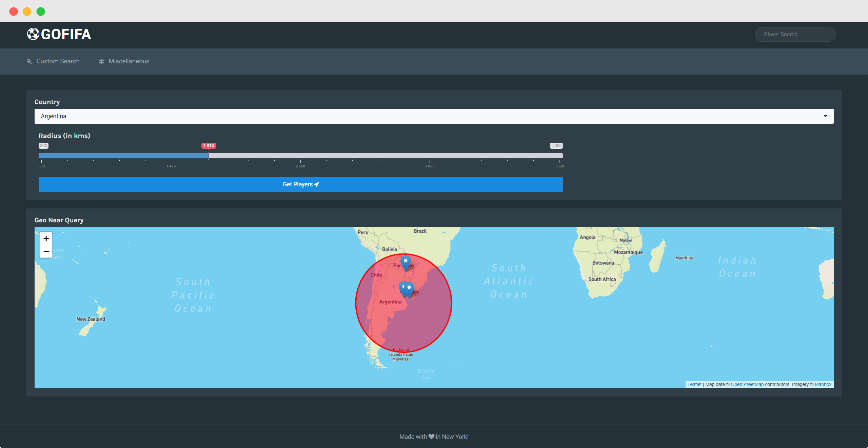Click the radius slider handle at 1 813
The image size is (868, 448).
(x=209, y=156)
